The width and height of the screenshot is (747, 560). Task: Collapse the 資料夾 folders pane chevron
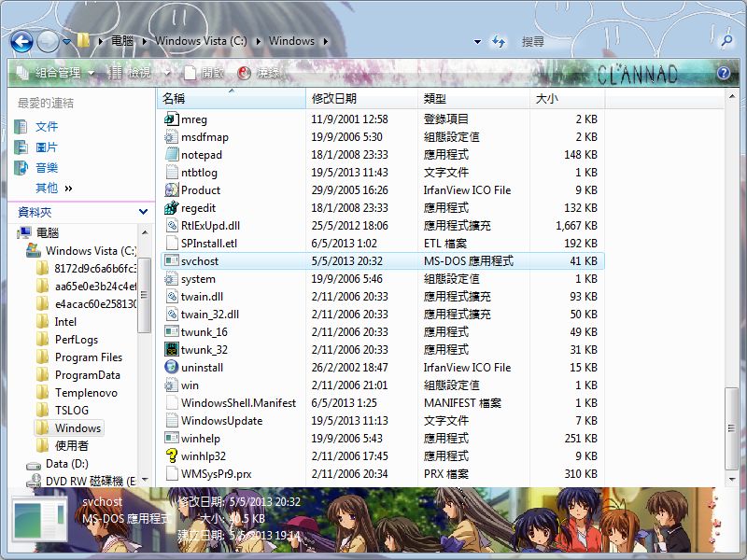pos(143,212)
